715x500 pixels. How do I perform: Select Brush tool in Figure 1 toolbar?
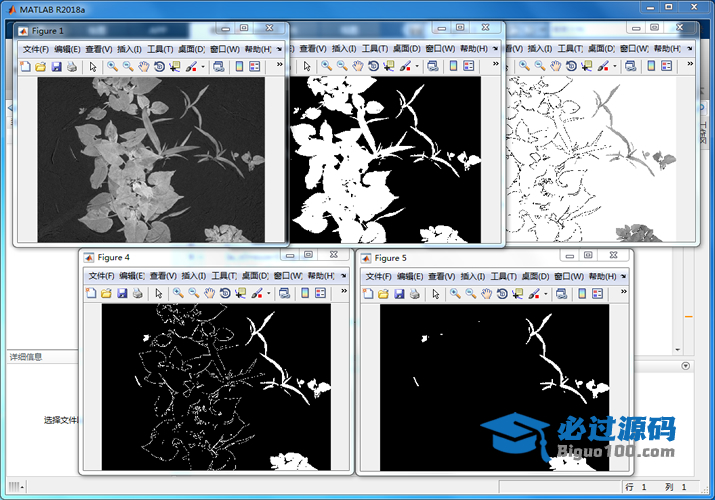pos(191,67)
